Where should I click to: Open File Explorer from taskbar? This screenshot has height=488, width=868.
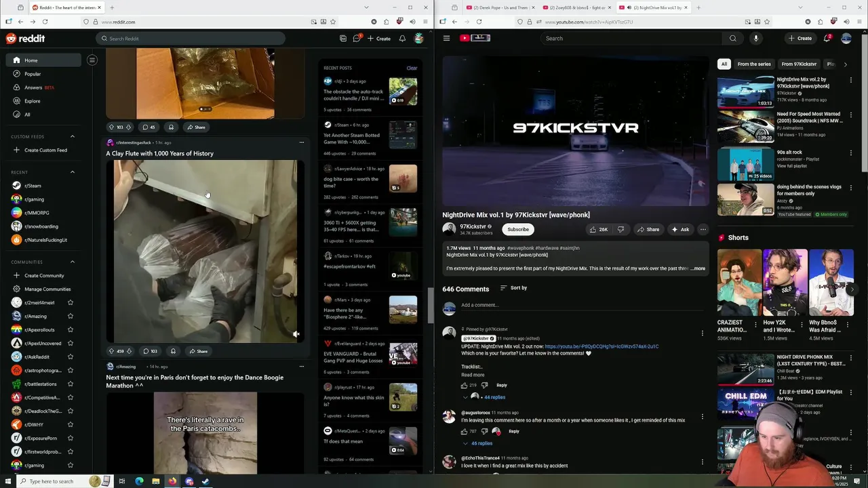156,481
